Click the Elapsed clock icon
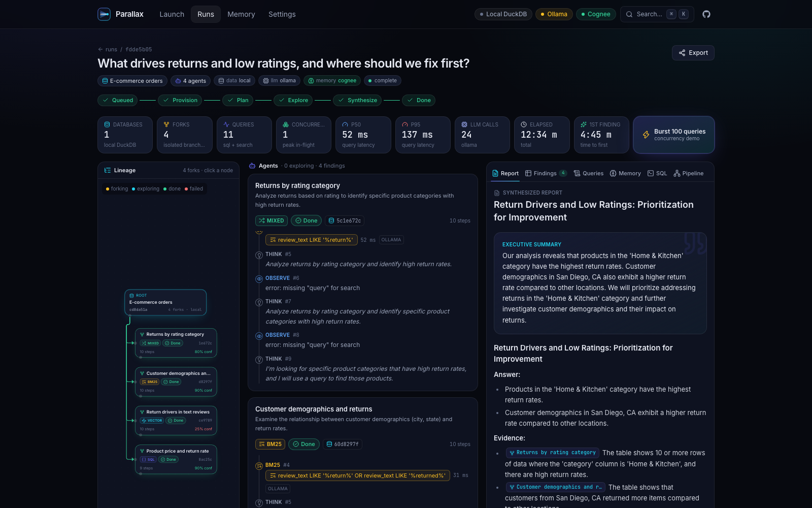812x508 pixels. 524,124
